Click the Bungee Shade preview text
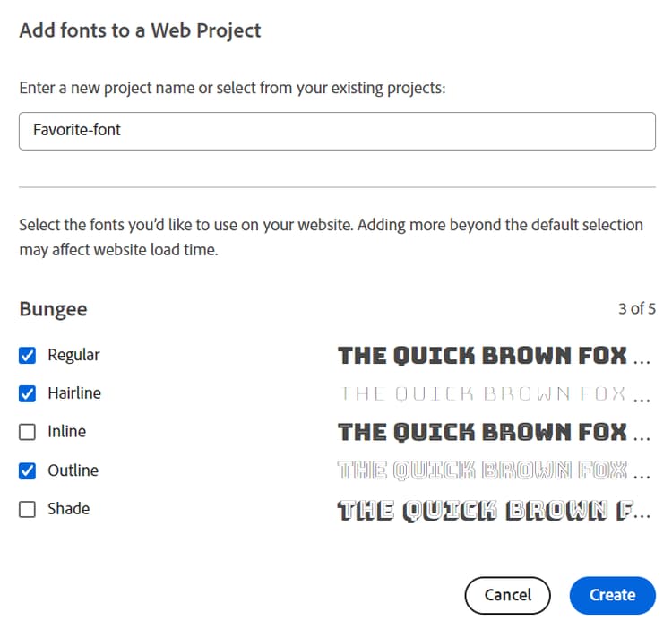 click(493, 510)
